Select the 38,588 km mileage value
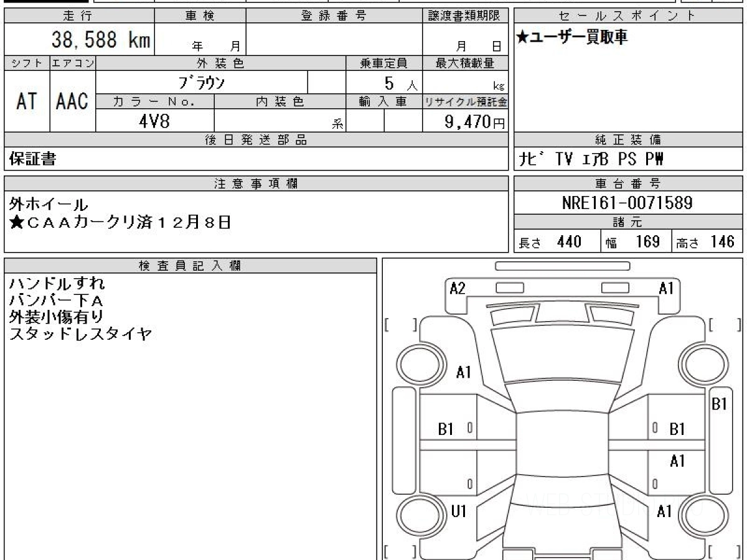The height and width of the screenshot is (560, 747). [x=101, y=40]
